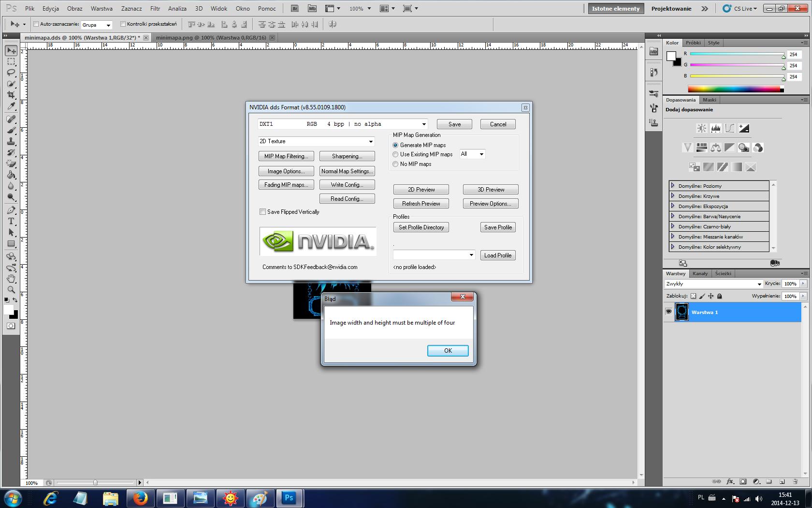
Task: Click the R color slider
Action: point(737,54)
